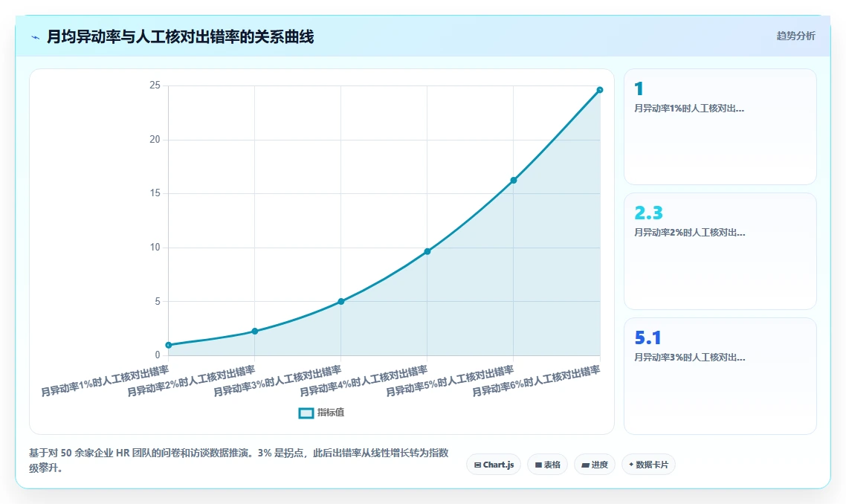Click the card caption 月异动率3%时人工核对出...

tap(690, 358)
